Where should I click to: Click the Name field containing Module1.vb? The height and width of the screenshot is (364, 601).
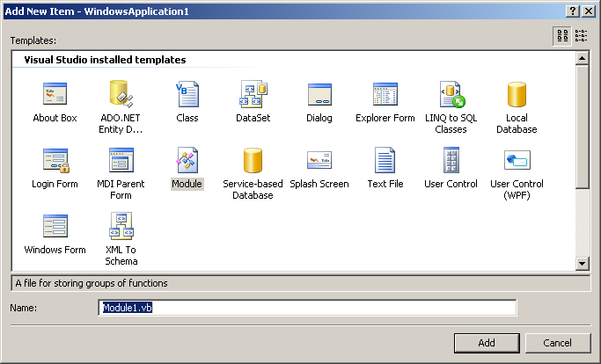point(306,308)
